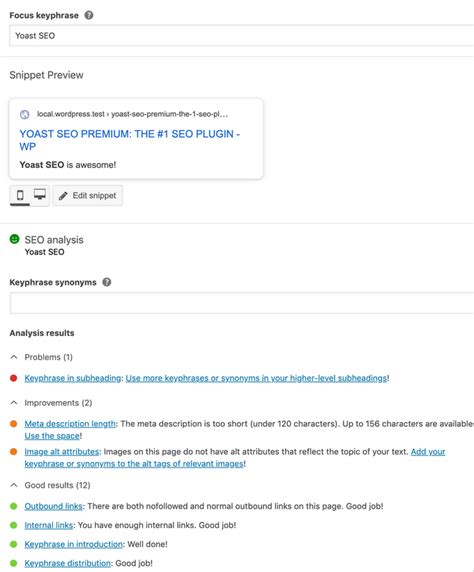
Task: Collapse the Good results (12) section
Action: [x=14, y=485]
